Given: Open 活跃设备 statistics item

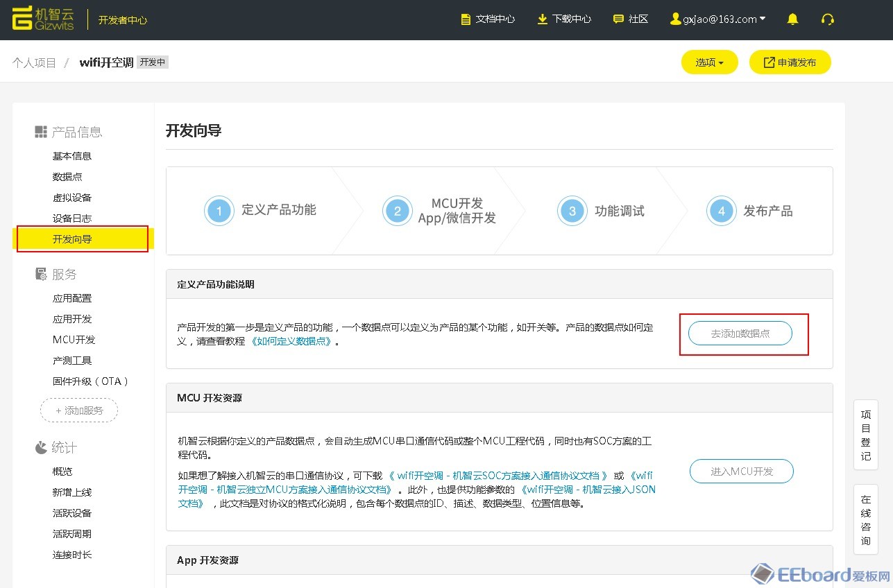Looking at the screenshot, I should click(x=72, y=513).
